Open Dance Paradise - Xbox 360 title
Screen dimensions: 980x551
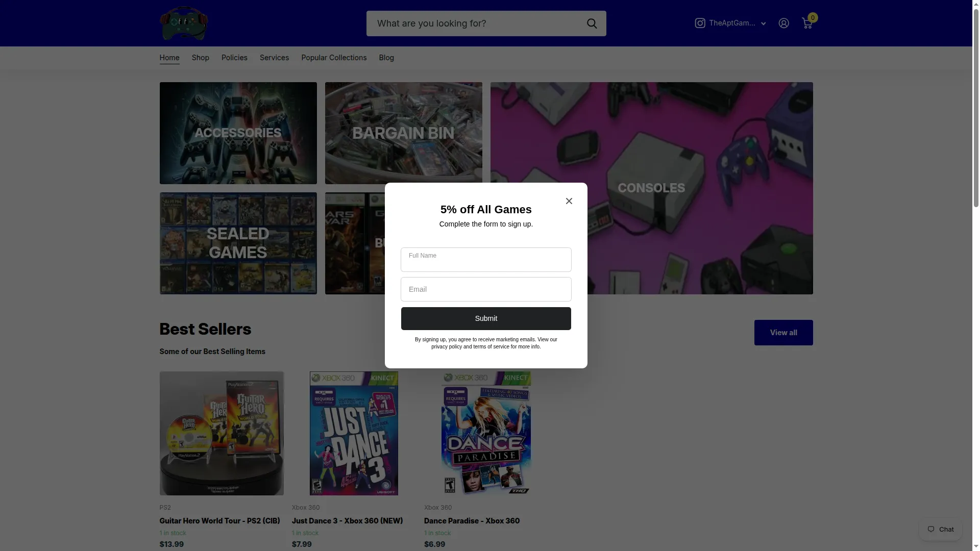tap(472, 521)
